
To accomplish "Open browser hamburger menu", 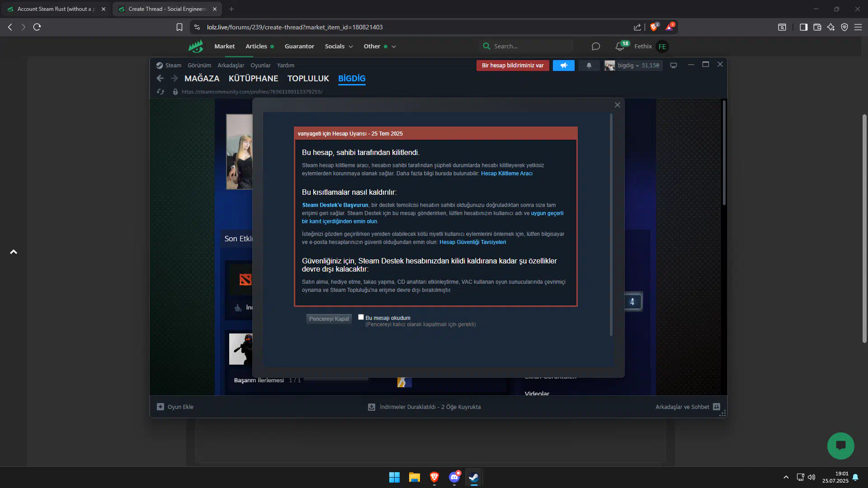I will coord(858,27).
